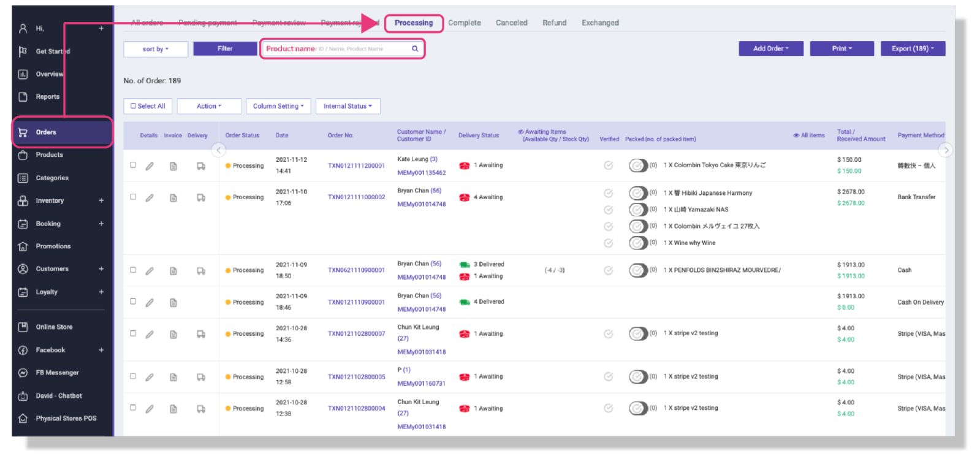Edit details of order TXN0121102800007
The height and width of the screenshot is (456, 980).
(x=149, y=335)
